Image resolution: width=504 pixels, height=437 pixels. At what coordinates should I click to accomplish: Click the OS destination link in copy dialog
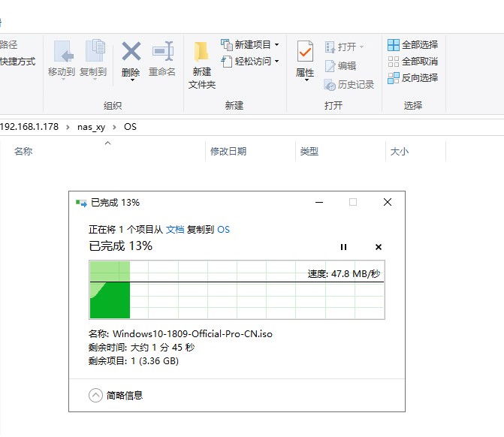[x=223, y=230]
